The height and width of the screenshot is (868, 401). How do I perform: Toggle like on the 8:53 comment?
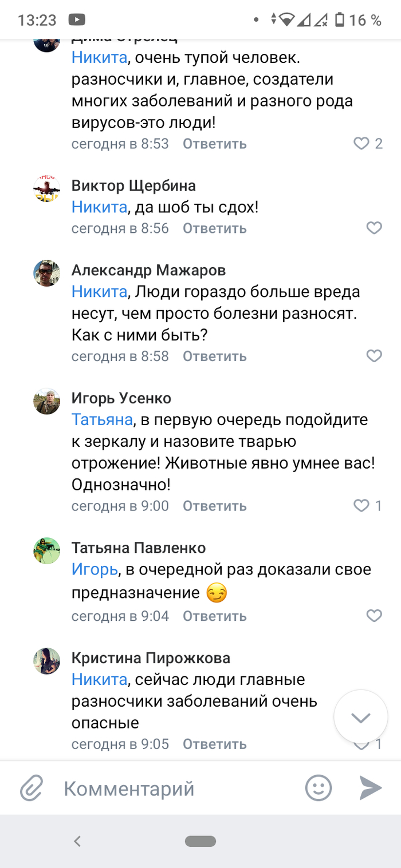click(361, 144)
